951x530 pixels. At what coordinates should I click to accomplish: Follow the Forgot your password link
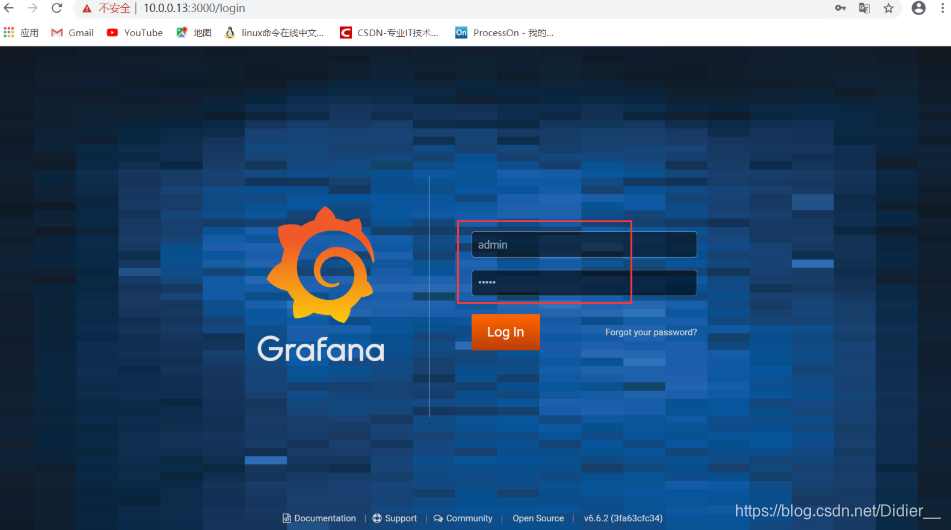pyautogui.click(x=651, y=332)
